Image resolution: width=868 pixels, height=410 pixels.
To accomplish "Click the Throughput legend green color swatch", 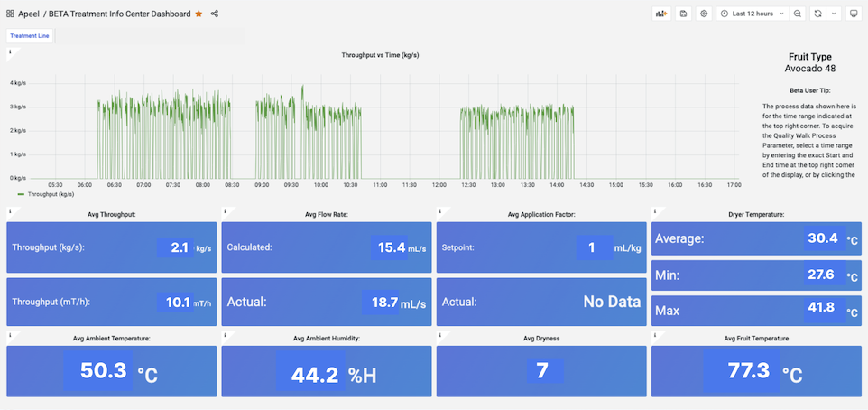I will pos(22,194).
